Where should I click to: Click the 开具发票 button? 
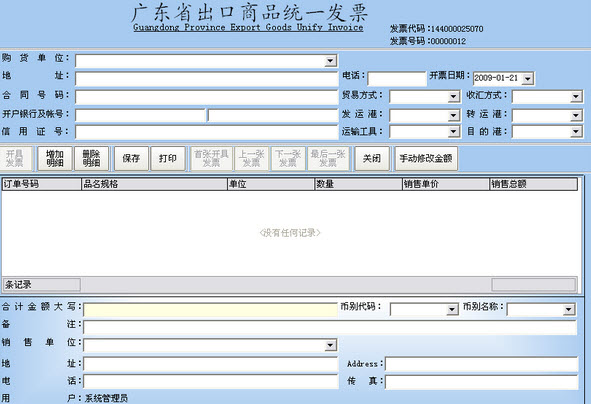pos(15,159)
